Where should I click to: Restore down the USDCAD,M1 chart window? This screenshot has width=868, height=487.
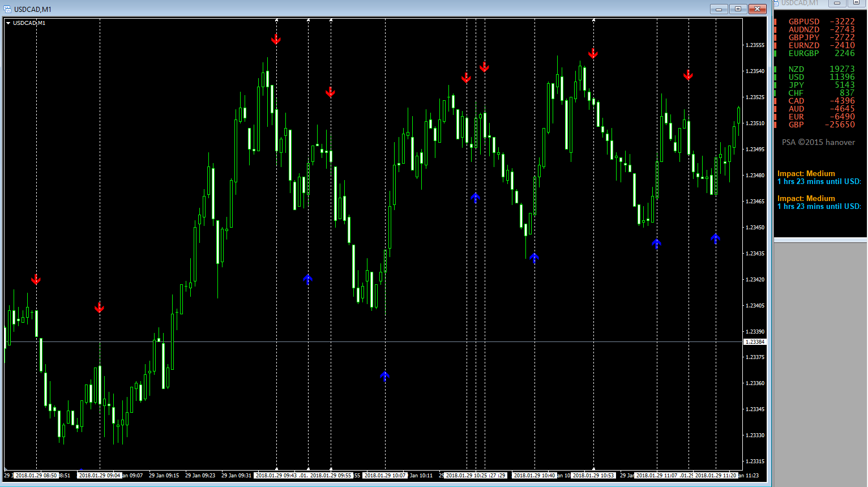pyautogui.click(x=738, y=9)
